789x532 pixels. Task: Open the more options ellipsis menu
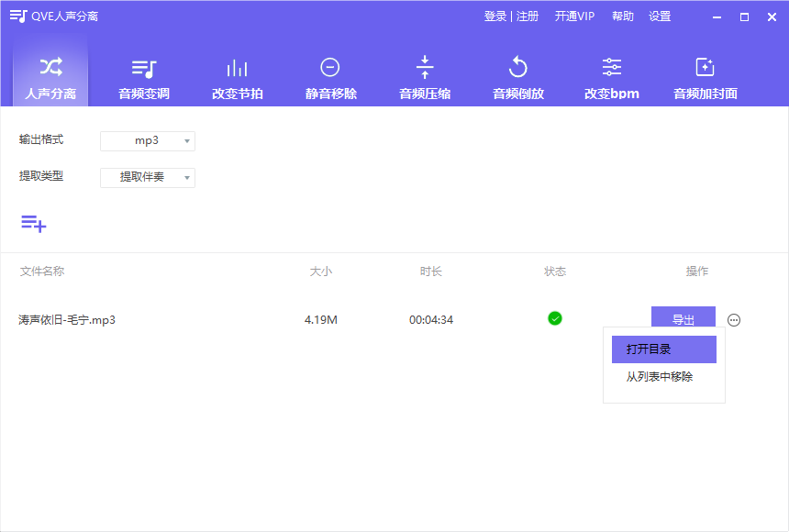(x=732, y=318)
